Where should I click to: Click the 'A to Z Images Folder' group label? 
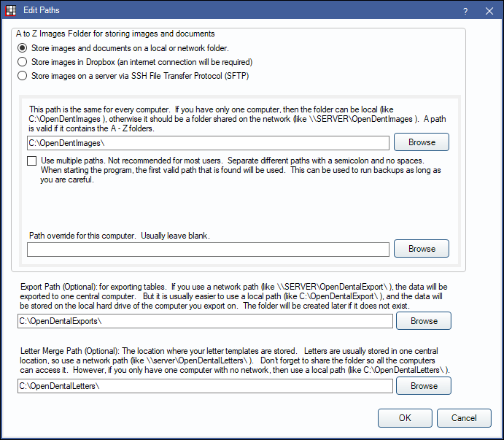115,34
